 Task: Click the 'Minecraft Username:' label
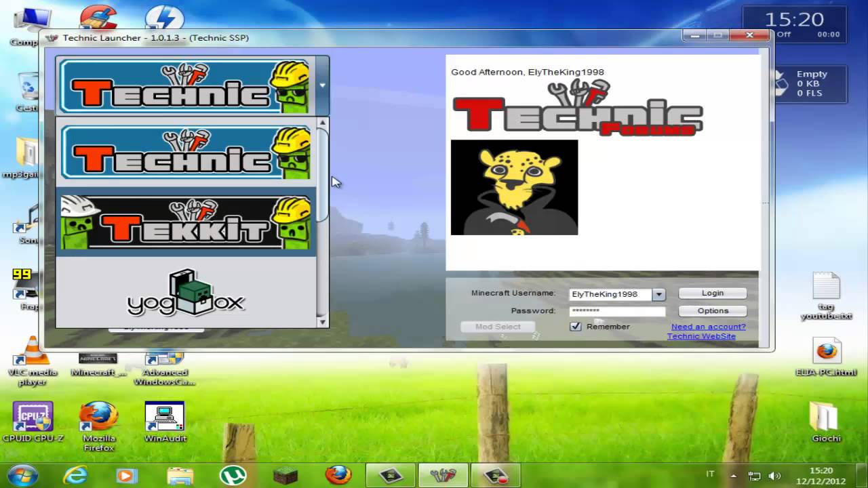tap(513, 293)
